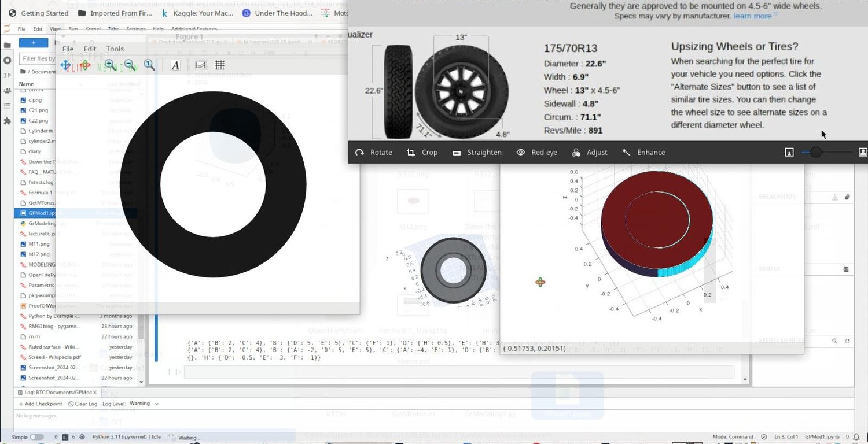Image resolution: width=868 pixels, height=444 pixels.
Task: Toggle grid icon in Figure 1 toolbar
Action: [x=220, y=65]
